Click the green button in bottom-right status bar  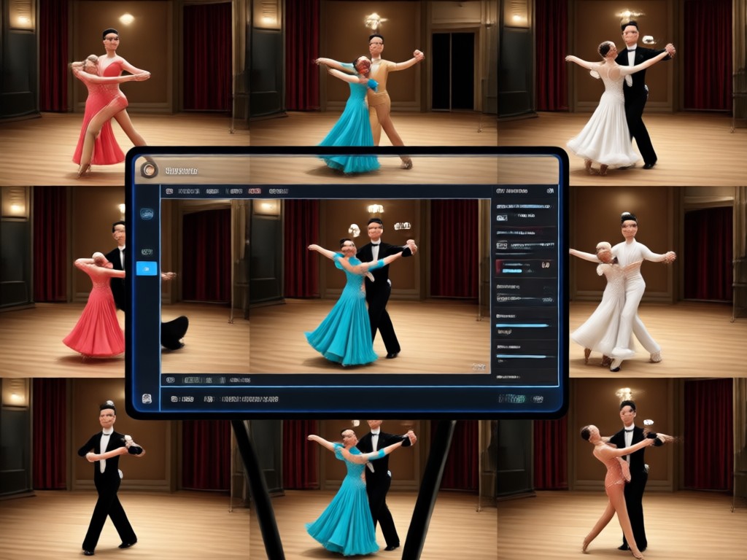tap(511, 399)
